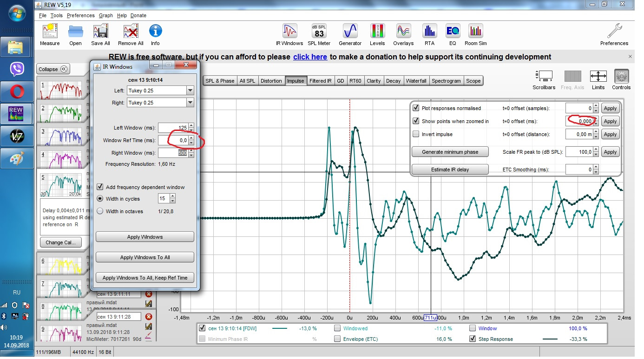Toggle Add frequency dependent window checkbox
The width and height of the screenshot is (644, 359).
tap(100, 187)
